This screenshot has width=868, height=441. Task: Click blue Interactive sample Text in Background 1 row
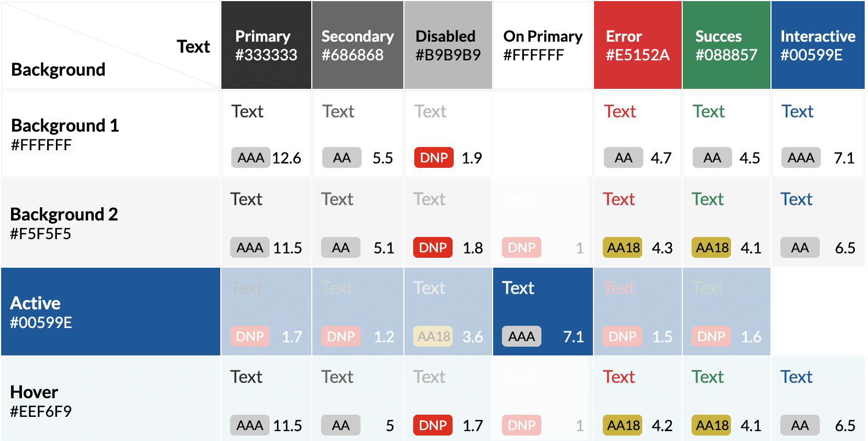tap(797, 111)
